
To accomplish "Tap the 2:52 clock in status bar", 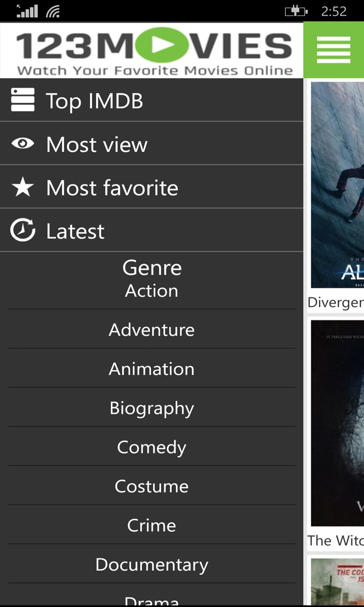I will [334, 11].
